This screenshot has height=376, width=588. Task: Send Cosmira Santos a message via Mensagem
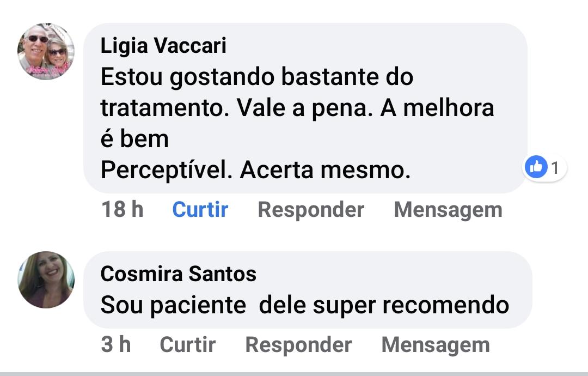pos(436,345)
